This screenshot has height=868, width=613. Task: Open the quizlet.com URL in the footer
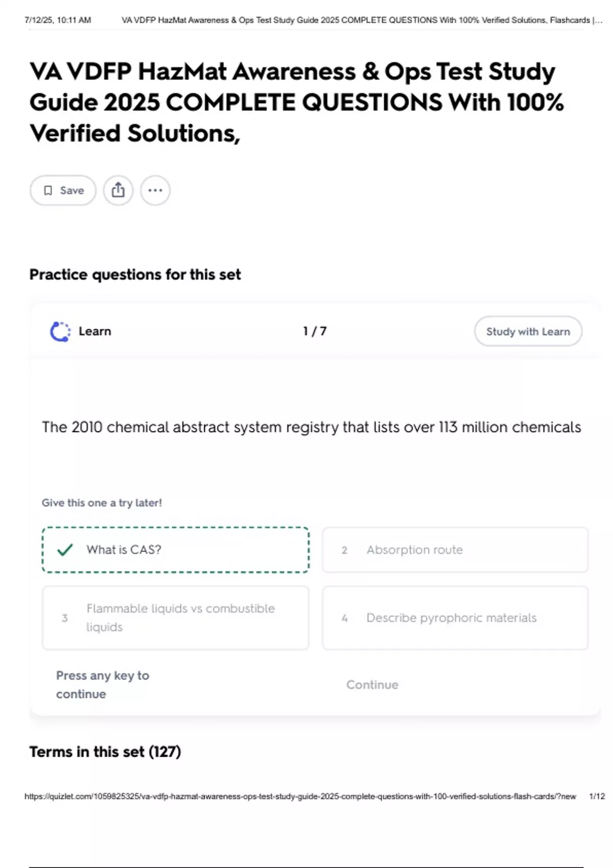click(300, 797)
